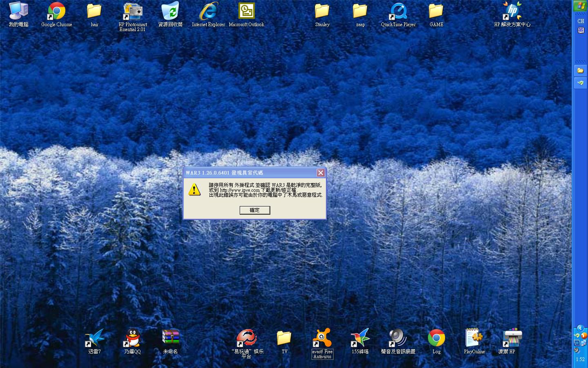This screenshot has width=588, height=368.
Task: Open the green bird taskbar button
Action: click(x=580, y=83)
